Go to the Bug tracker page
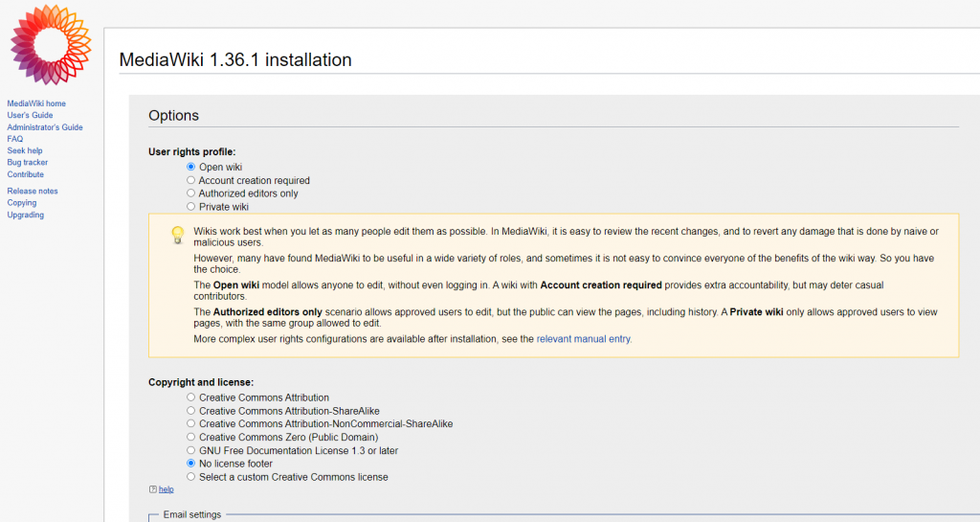 (x=28, y=163)
